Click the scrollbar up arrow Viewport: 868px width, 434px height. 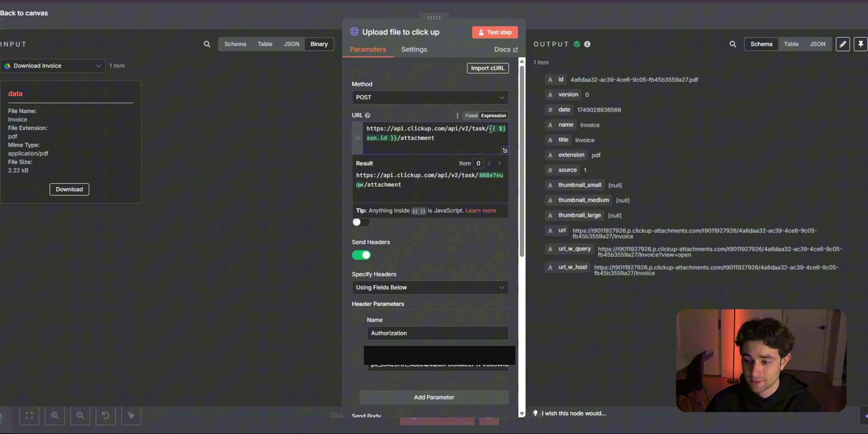click(522, 61)
